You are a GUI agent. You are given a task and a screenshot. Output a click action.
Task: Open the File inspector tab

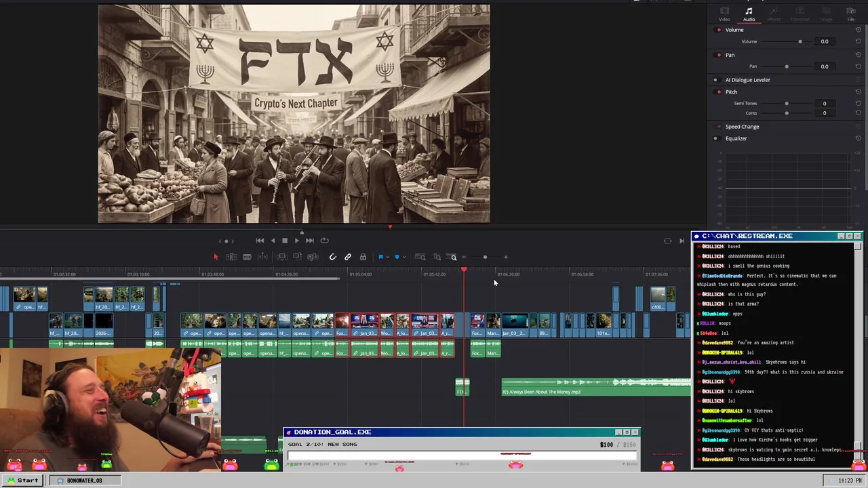click(x=850, y=14)
